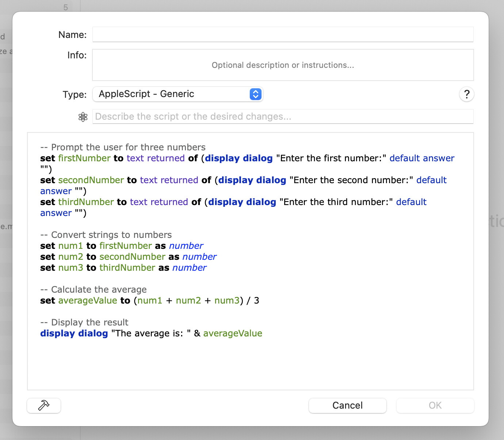Click the atom AI assistant icon

(x=83, y=117)
